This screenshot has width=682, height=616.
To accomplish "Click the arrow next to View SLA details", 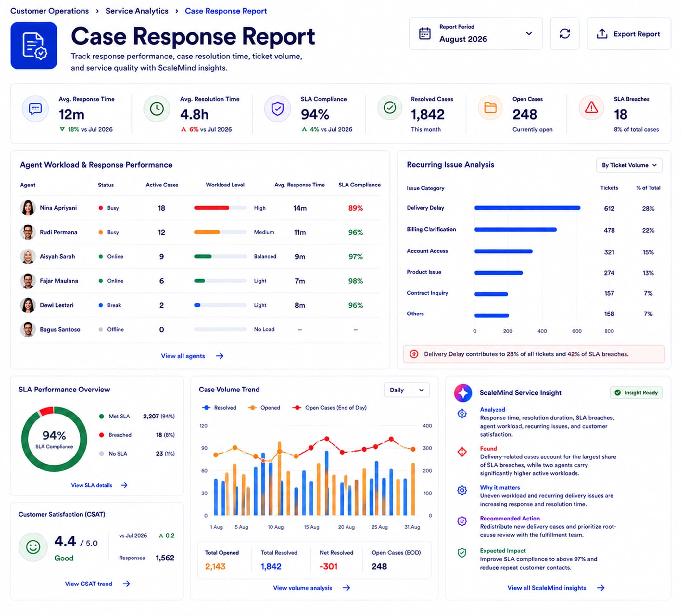I will pos(124,485).
